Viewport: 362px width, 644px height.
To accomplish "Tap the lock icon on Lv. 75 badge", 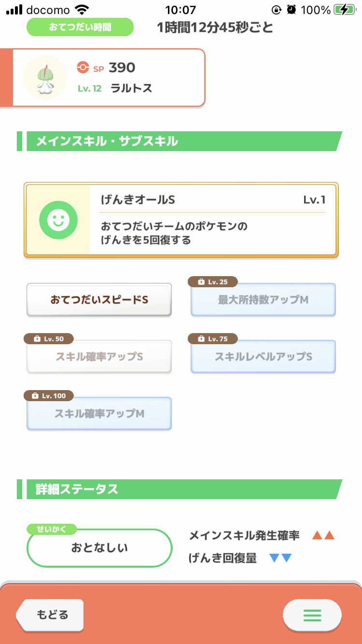I will pyautogui.click(x=201, y=339).
